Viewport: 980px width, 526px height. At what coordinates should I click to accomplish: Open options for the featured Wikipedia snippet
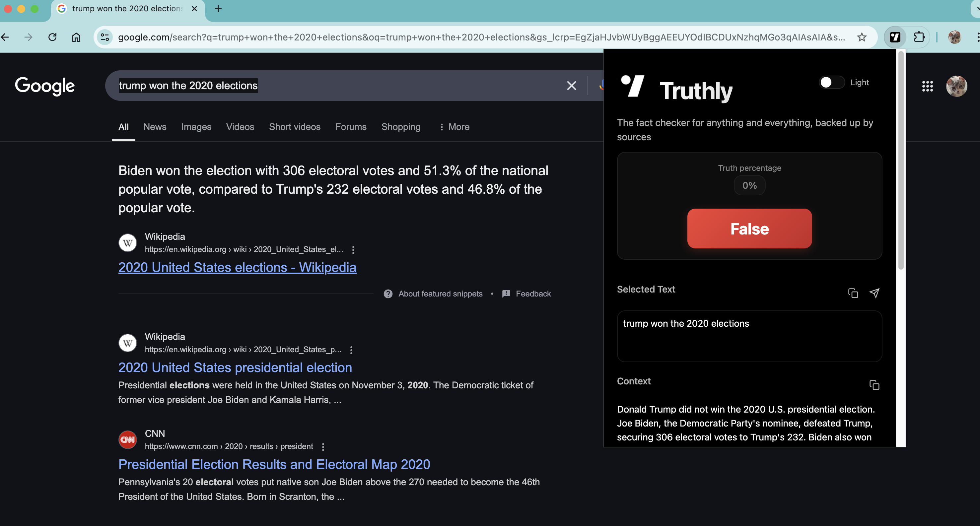coord(353,249)
